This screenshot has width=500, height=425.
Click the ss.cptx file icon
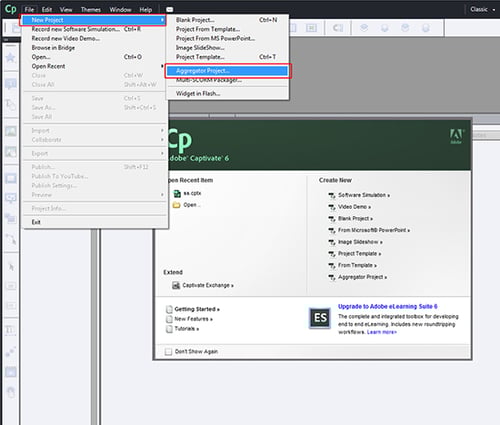(x=177, y=193)
